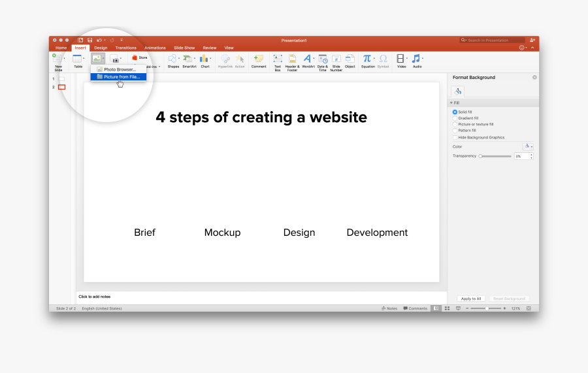
Task: Click Apply to All button
Action: pyautogui.click(x=471, y=299)
